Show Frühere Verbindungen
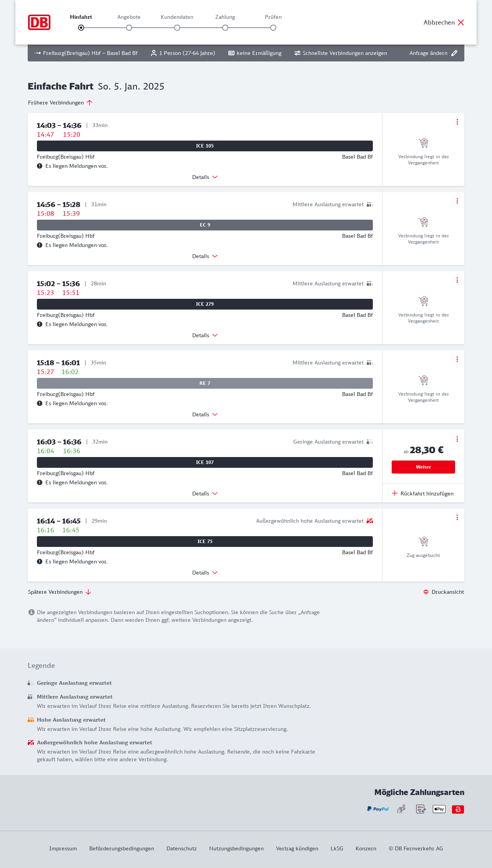The width and height of the screenshot is (492, 868). click(x=60, y=103)
